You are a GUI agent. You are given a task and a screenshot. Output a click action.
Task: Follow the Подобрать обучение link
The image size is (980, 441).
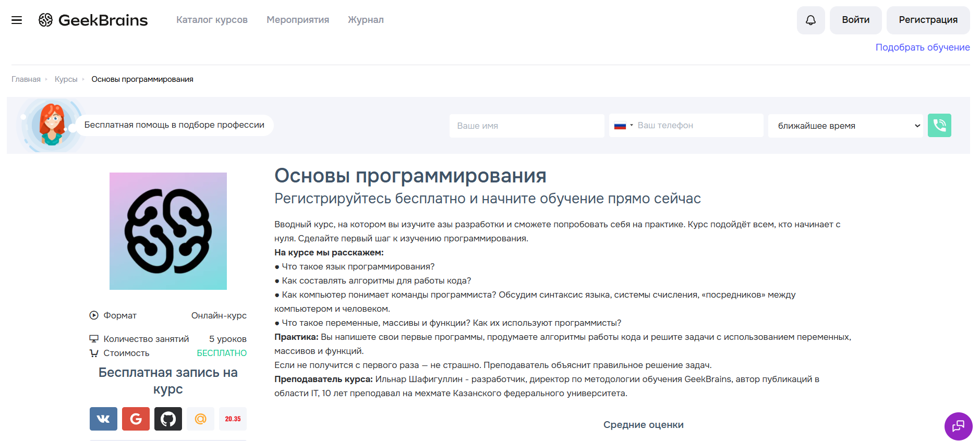[x=922, y=47]
